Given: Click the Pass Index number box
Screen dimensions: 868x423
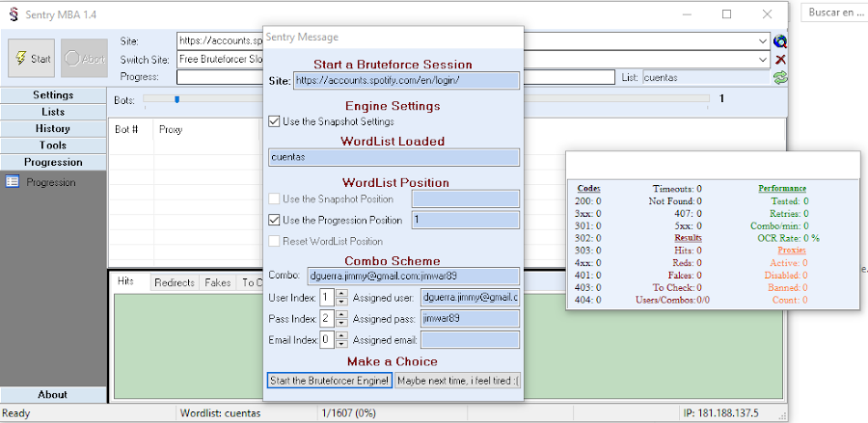Looking at the screenshot, I should (x=328, y=319).
